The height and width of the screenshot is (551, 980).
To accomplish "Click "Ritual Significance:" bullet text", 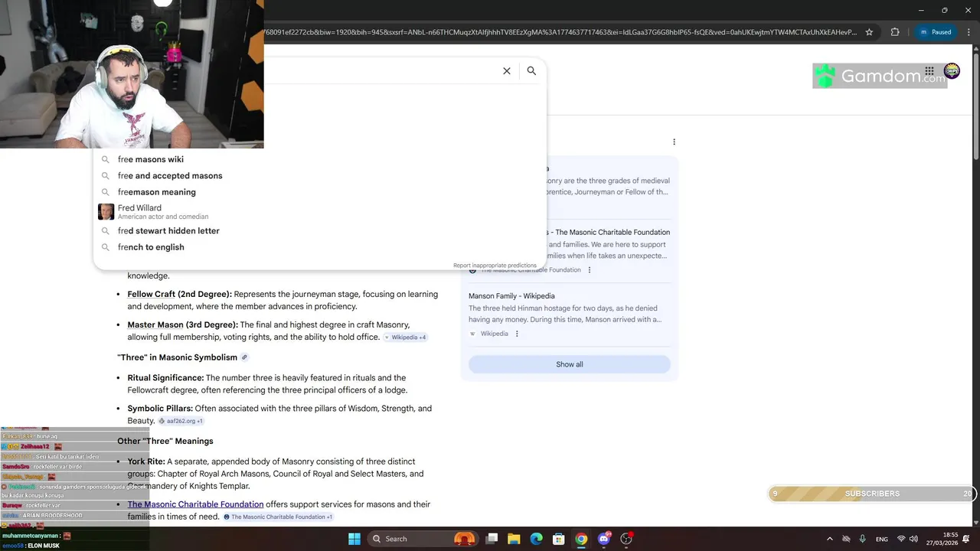I will 165,377.
